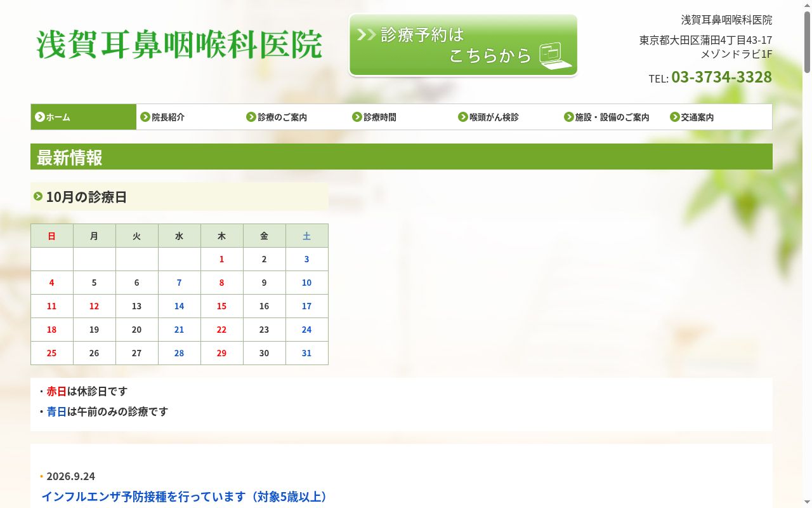The image size is (812, 508).
Task: Click the 10月の診療日 heading text
Action: pyautogui.click(x=86, y=197)
